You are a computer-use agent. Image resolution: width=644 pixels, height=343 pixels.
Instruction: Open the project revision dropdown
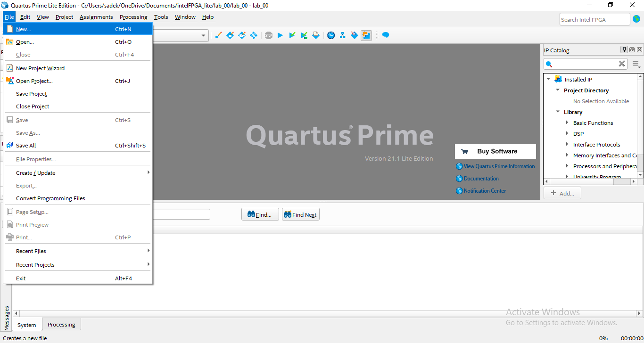coord(204,35)
